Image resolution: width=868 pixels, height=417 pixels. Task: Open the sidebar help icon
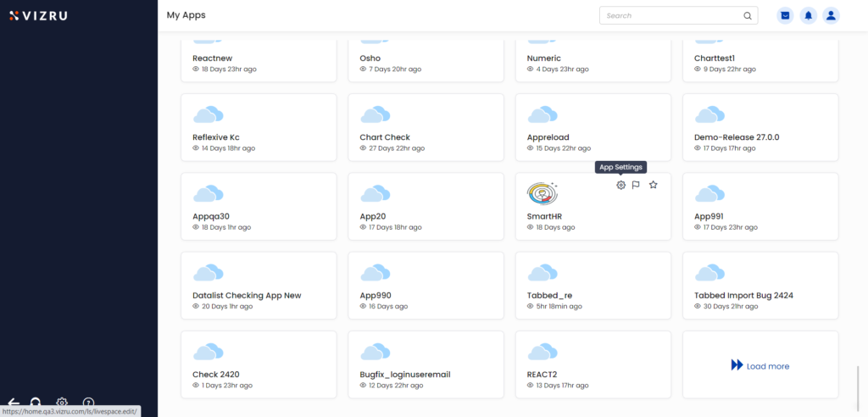pyautogui.click(x=88, y=403)
